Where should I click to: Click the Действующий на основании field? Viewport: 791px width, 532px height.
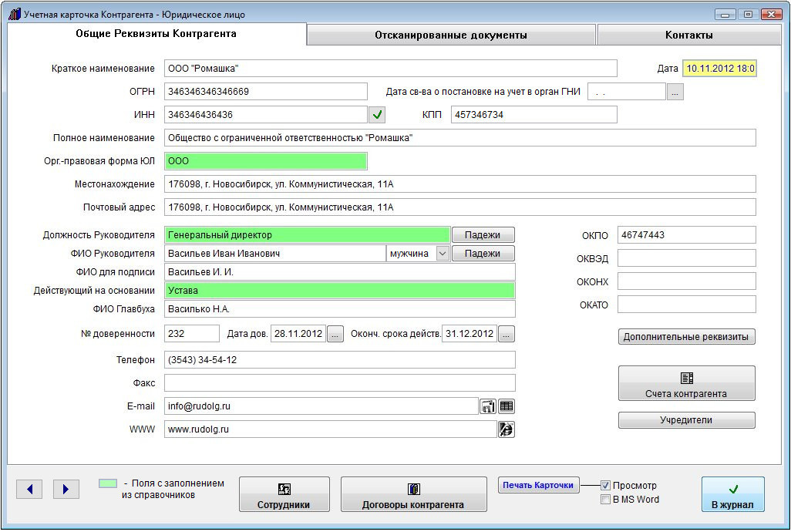point(339,291)
